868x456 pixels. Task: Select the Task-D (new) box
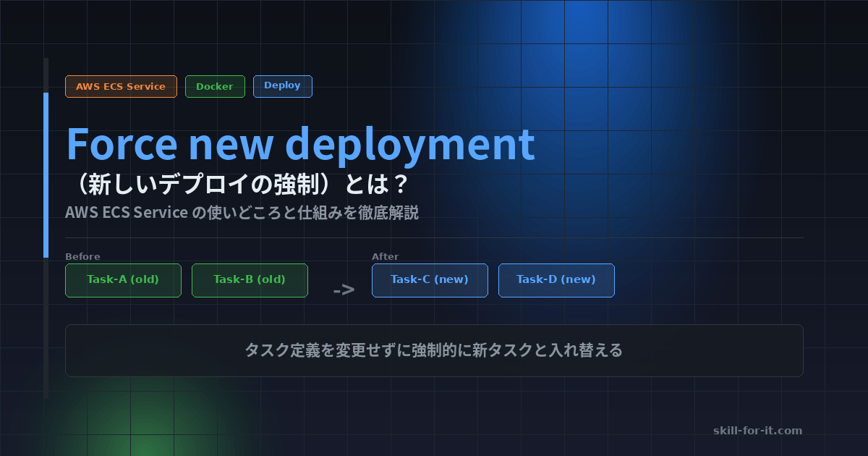point(556,280)
